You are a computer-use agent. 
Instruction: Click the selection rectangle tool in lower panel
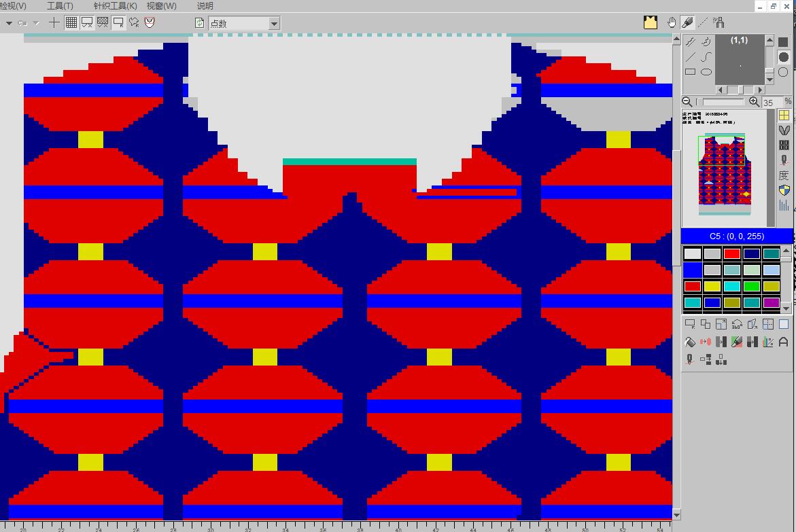coord(690,324)
